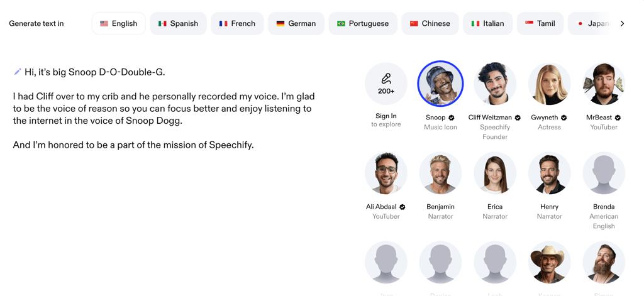Choose Ali Abdaal voice avatar

point(386,173)
